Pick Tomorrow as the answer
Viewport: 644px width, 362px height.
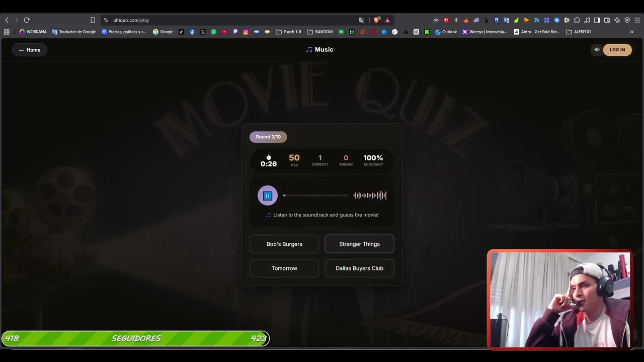click(284, 268)
